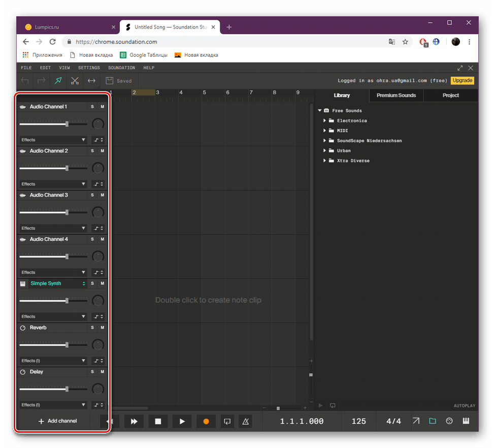
Task: Mute the Delay channel
Action: [102, 372]
